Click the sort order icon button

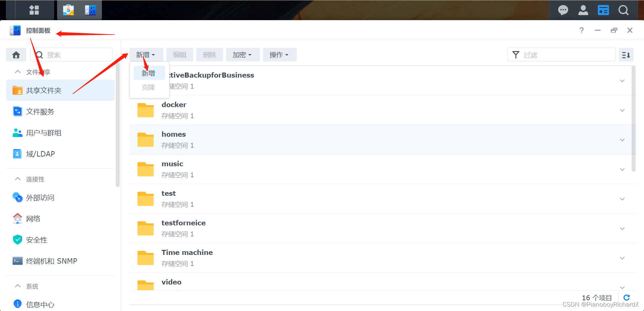tap(626, 55)
